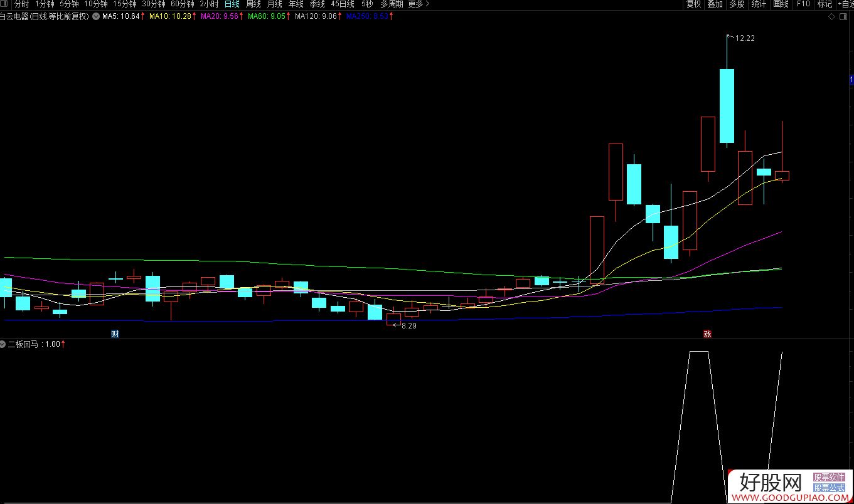Choose the 30分钟 period
The image size is (854, 504).
click(x=154, y=4)
